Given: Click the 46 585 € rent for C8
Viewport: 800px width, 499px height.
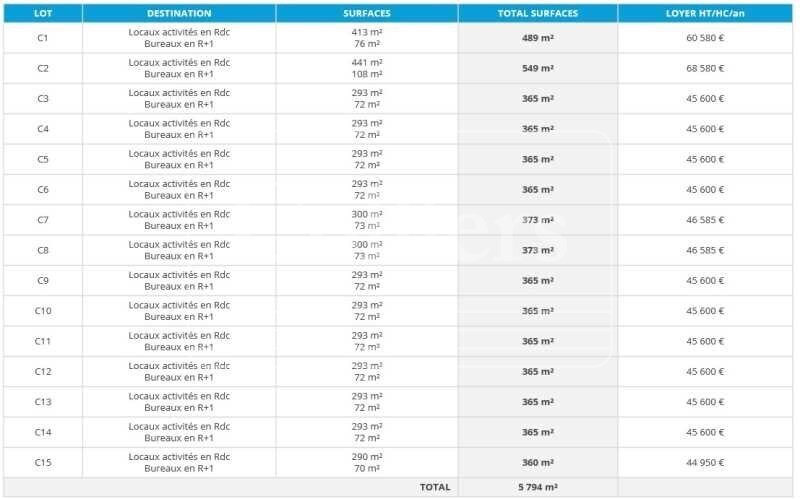Looking at the screenshot, I should 705,251.
